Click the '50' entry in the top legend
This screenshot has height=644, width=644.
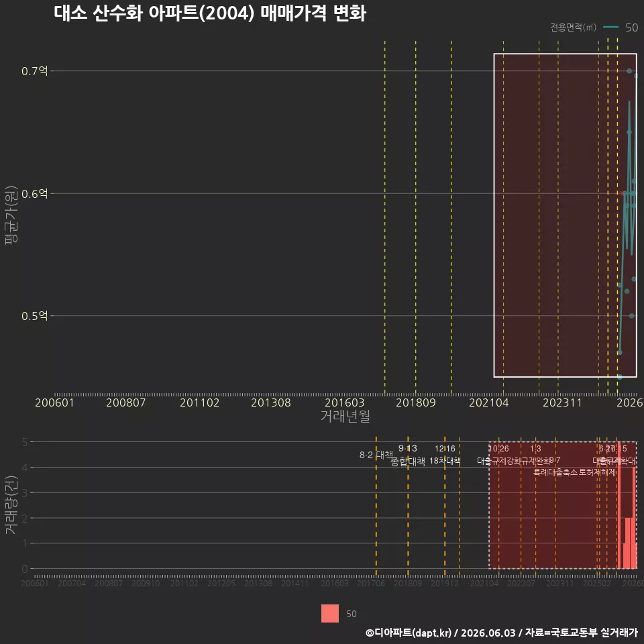(x=632, y=28)
